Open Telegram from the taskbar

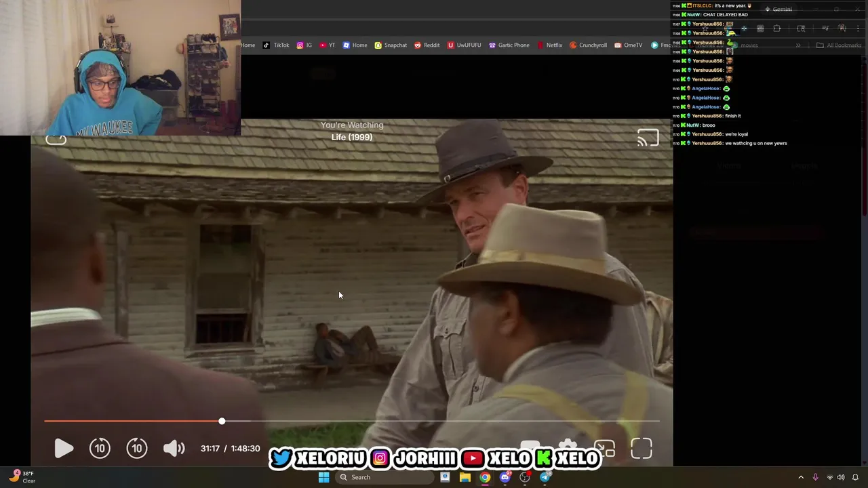pyautogui.click(x=545, y=477)
